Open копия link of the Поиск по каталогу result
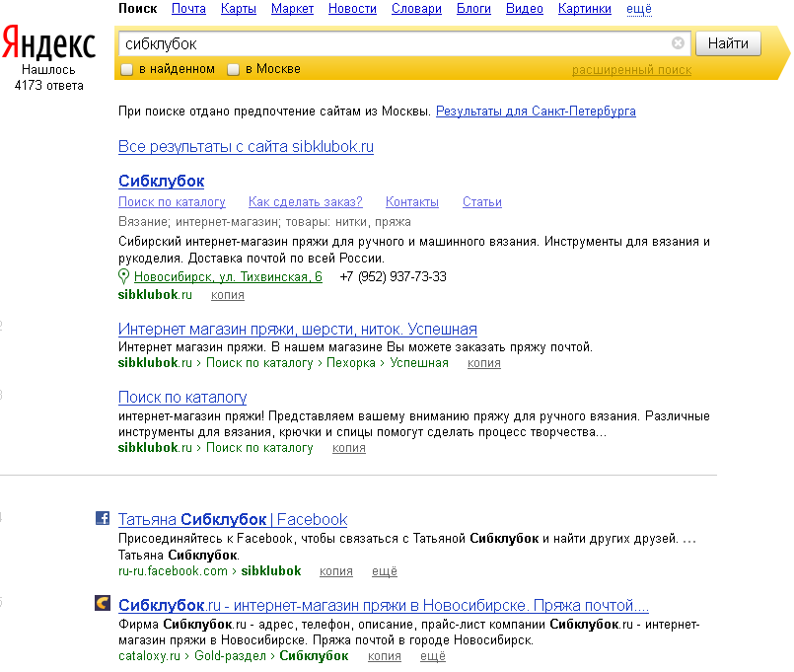The height and width of the screenshot is (672, 794). click(x=349, y=448)
